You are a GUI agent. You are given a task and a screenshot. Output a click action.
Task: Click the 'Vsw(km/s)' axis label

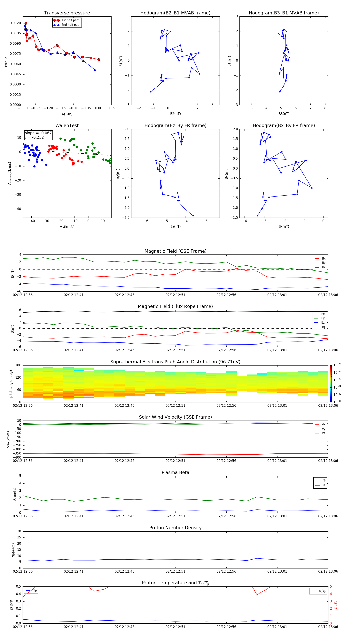pos(8,439)
